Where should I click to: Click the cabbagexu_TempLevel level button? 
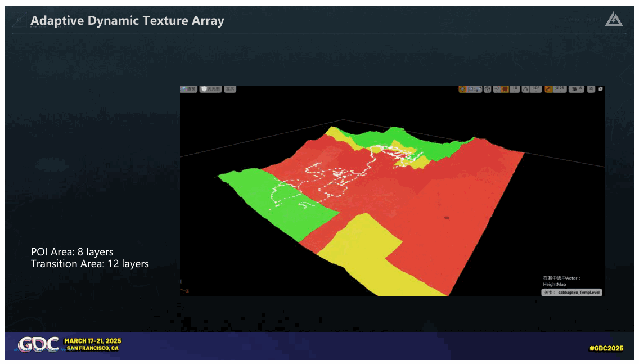[x=571, y=292]
